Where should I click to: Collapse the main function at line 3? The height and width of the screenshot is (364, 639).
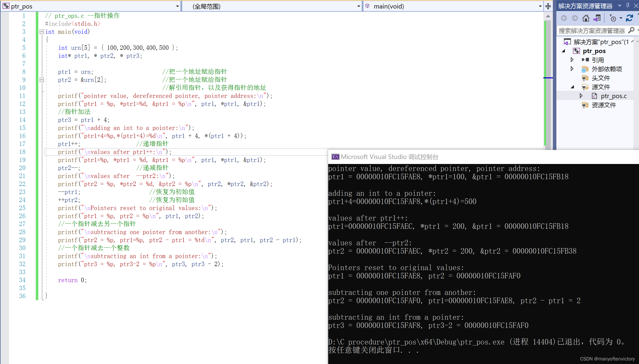click(42, 32)
